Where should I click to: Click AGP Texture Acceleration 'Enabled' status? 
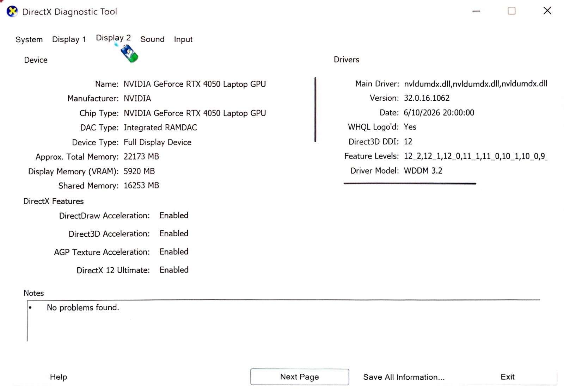coord(174,252)
